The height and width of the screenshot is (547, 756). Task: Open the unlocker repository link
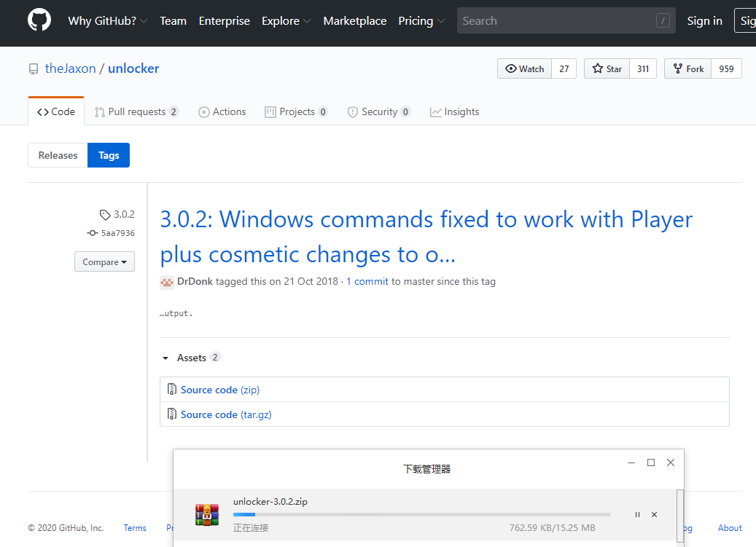pyautogui.click(x=133, y=68)
